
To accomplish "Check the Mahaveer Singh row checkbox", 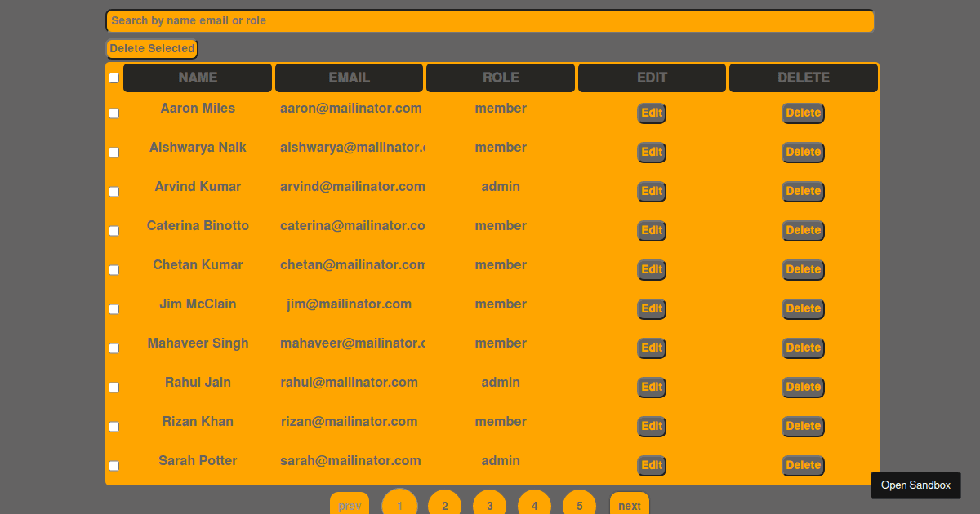I will (x=114, y=348).
